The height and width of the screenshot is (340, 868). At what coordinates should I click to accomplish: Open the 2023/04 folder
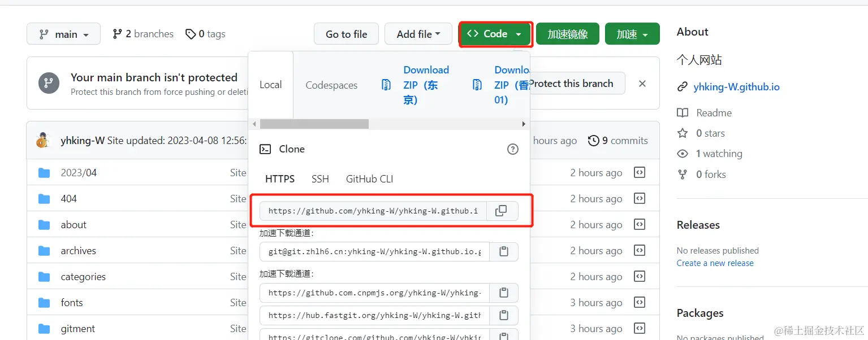pos(79,173)
